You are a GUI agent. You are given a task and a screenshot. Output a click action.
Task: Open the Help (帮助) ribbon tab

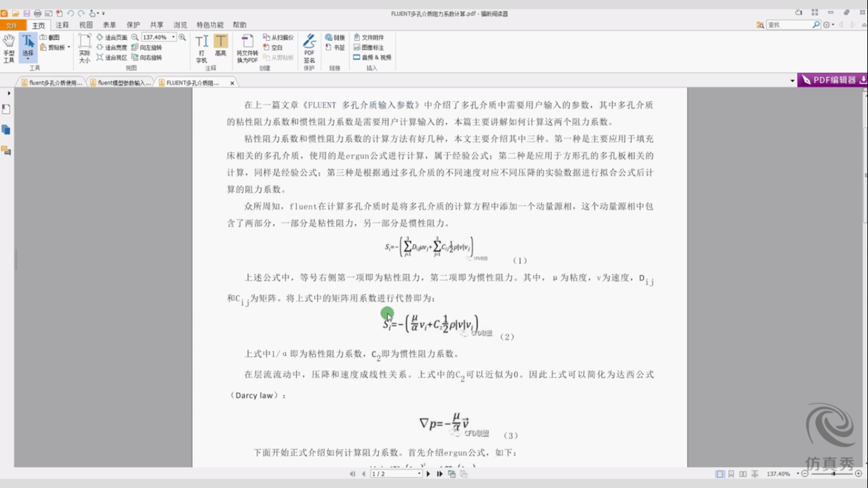(240, 25)
